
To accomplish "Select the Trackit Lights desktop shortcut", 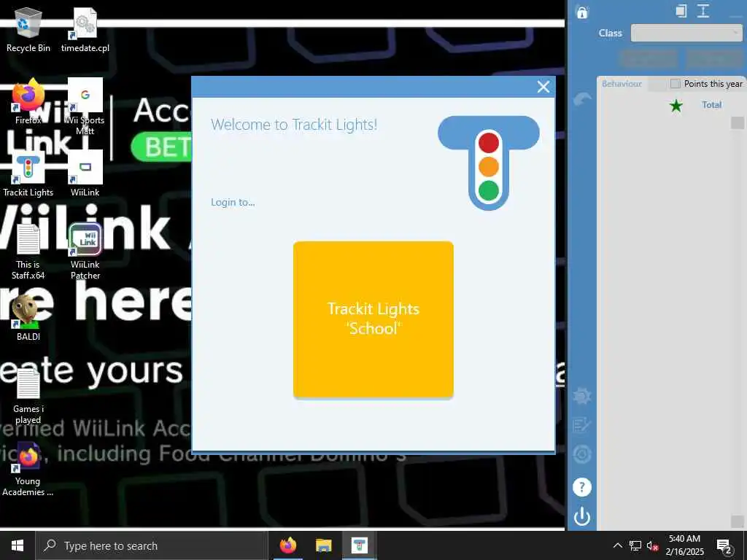I will [28, 174].
